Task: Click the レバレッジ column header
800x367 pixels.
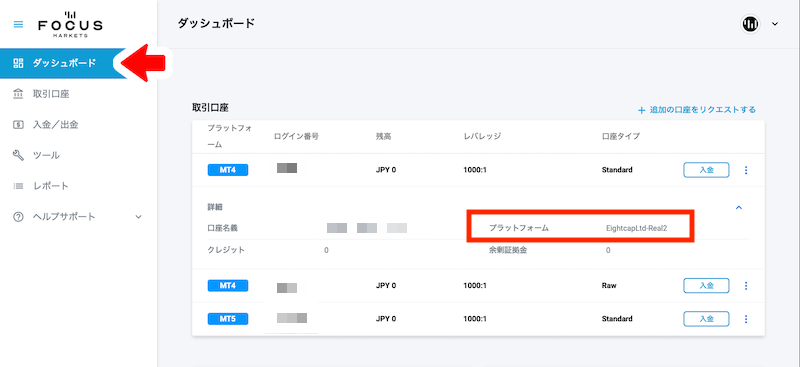Action: tap(482, 136)
